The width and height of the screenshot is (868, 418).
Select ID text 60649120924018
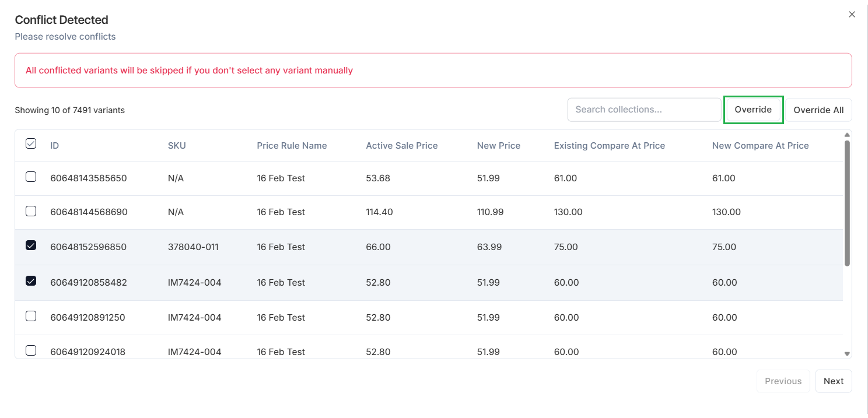[88, 352]
